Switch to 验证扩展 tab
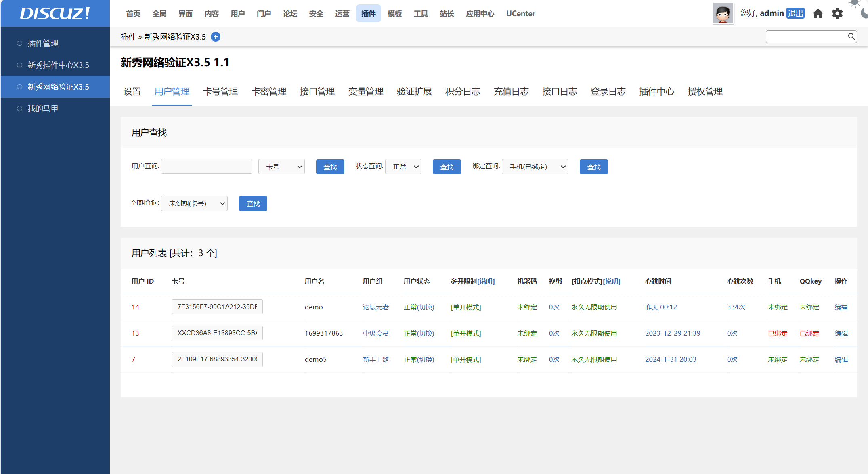The height and width of the screenshot is (474, 868). (x=414, y=92)
